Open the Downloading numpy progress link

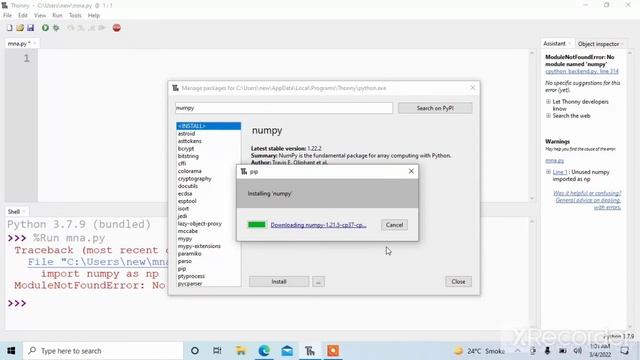click(318, 225)
